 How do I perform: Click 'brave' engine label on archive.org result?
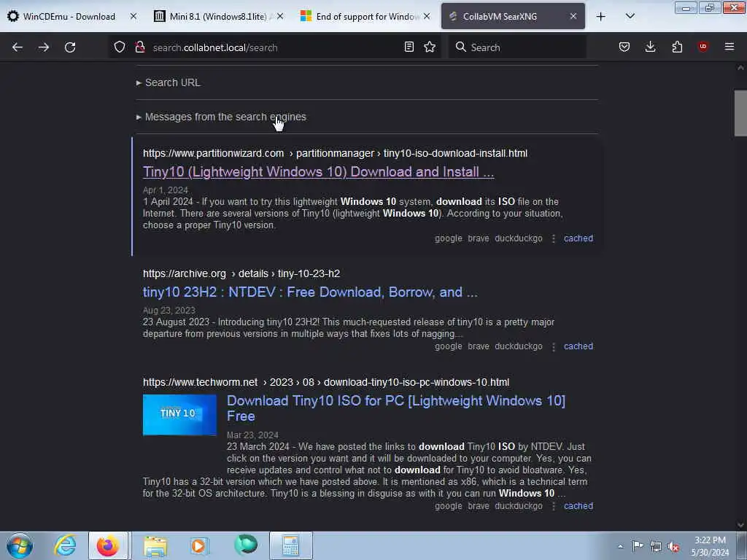coord(479,346)
